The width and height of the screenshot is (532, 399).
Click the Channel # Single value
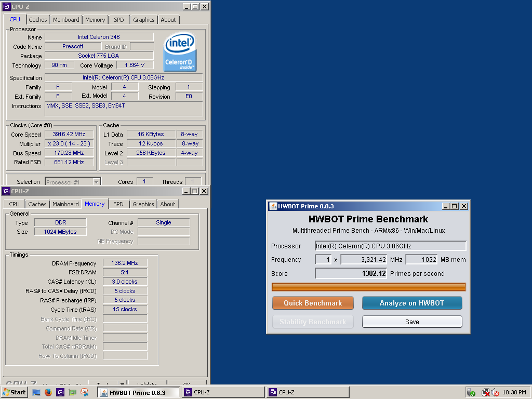pyautogui.click(x=164, y=222)
